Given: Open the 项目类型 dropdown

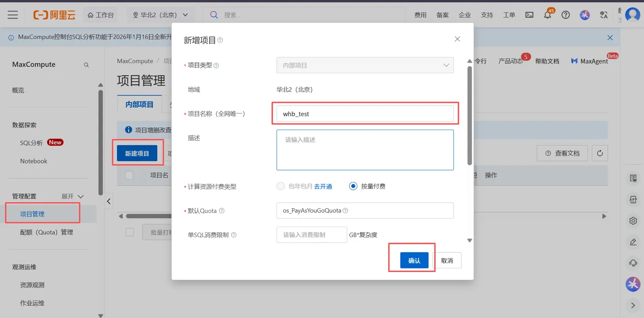Looking at the screenshot, I should (365, 65).
